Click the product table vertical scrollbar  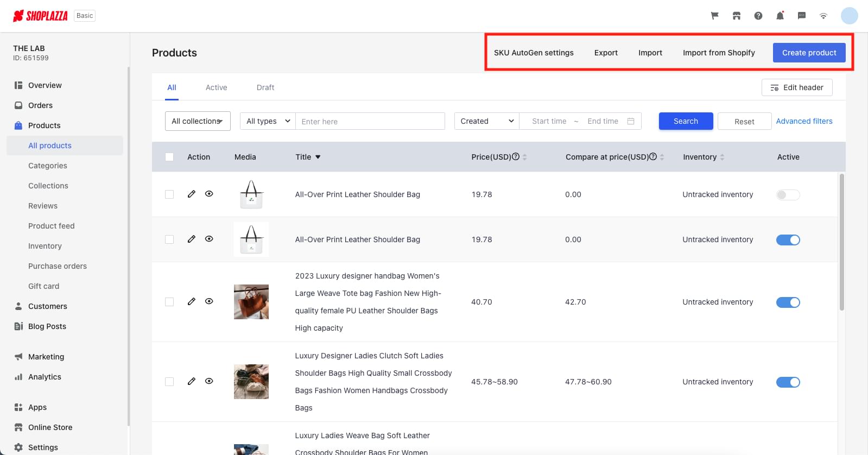[x=841, y=242]
